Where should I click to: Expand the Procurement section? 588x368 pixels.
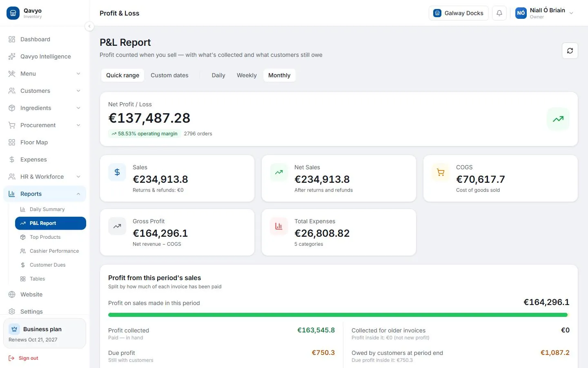(45, 125)
